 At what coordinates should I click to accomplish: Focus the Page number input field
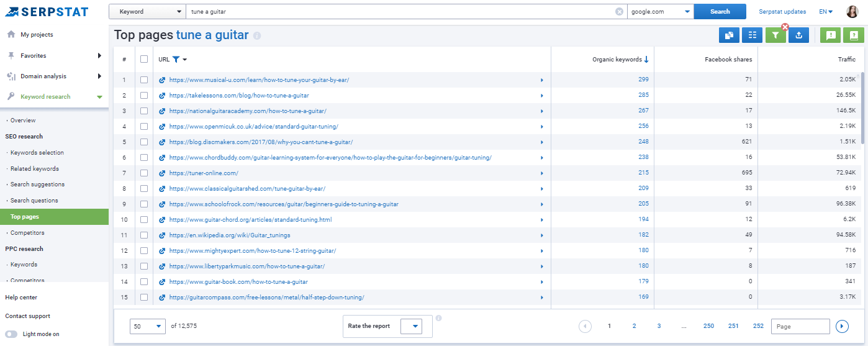click(x=800, y=326)
